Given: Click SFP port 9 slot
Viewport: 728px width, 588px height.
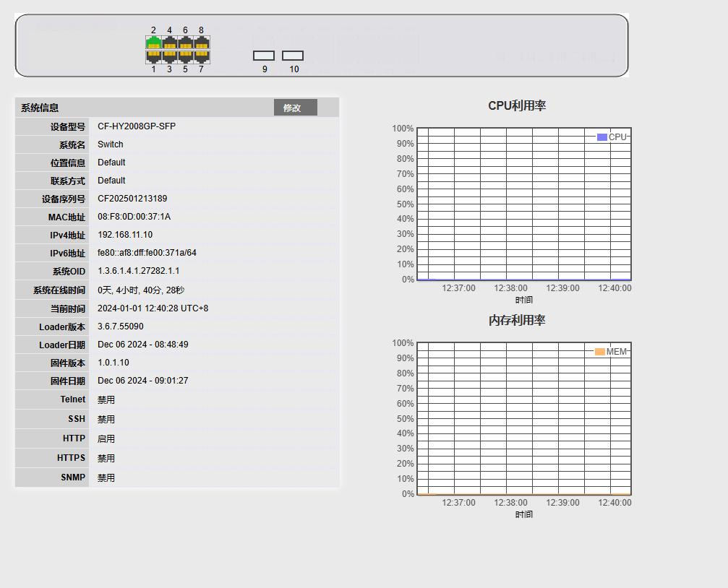Looking at the screenshot, I should point(264,56).
